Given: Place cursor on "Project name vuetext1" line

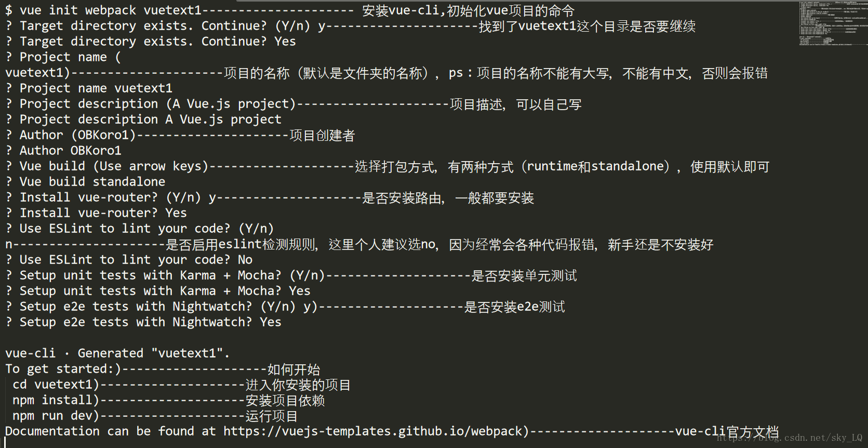Looking at the screenshot, I should tap(96, 88).
